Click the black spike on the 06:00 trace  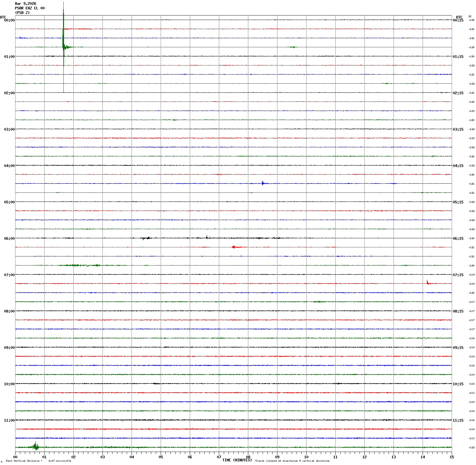tap(207, 237)
